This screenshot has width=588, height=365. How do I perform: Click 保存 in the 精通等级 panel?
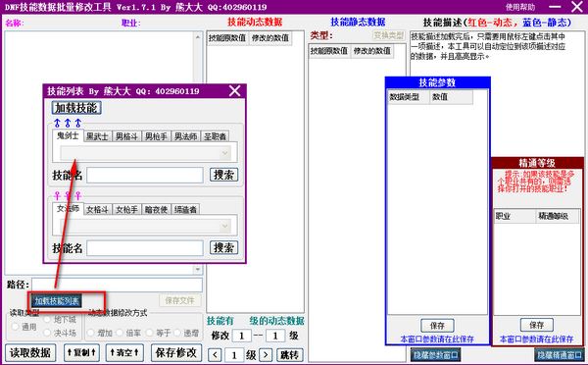tap(537, 325)
